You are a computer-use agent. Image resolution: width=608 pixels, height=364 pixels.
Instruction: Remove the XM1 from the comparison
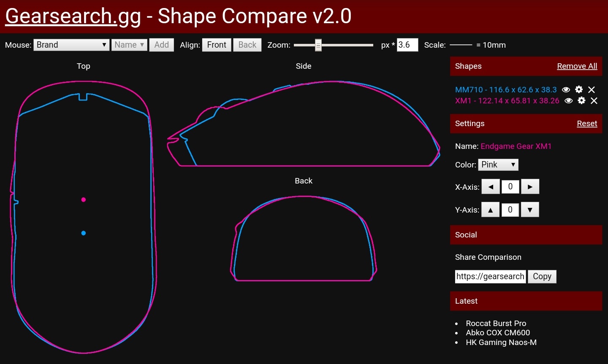[x=594, y=101]
